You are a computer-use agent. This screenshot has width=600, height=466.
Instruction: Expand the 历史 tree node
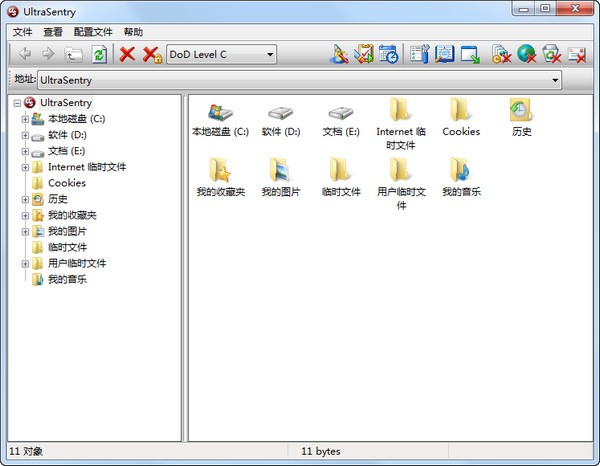(25, 199)
